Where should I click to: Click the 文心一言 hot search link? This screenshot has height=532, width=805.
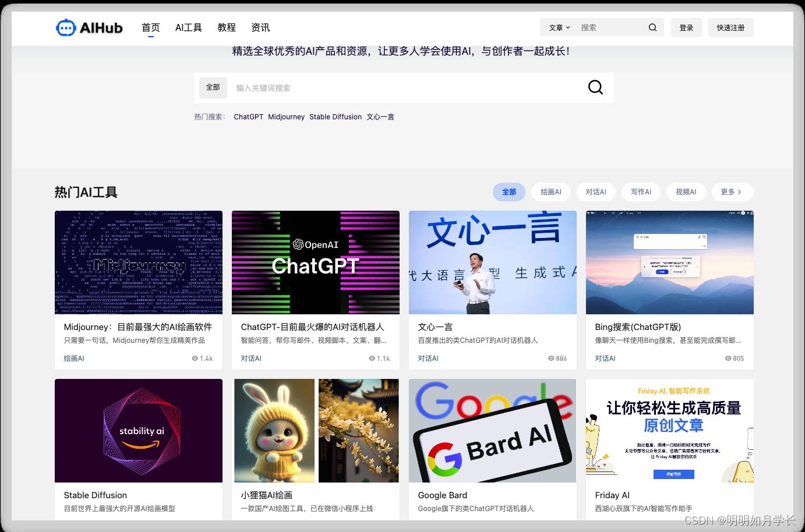point(380,117)
